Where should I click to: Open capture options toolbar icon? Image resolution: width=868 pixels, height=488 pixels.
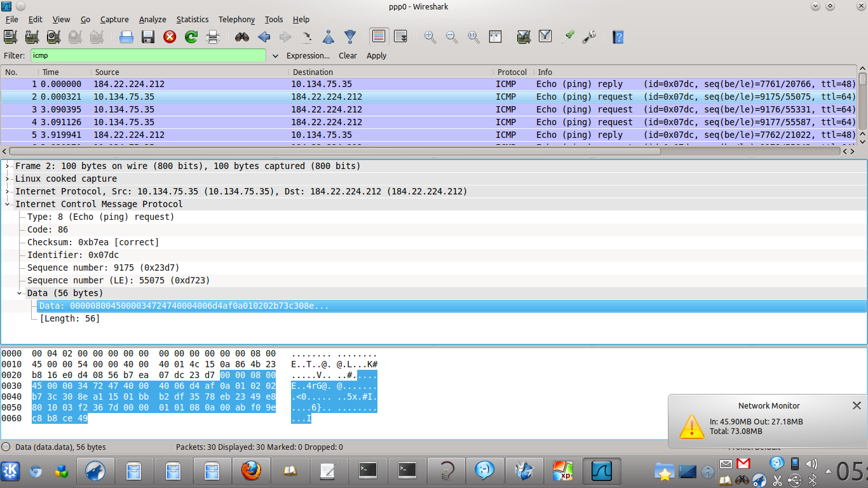[32, 37]
